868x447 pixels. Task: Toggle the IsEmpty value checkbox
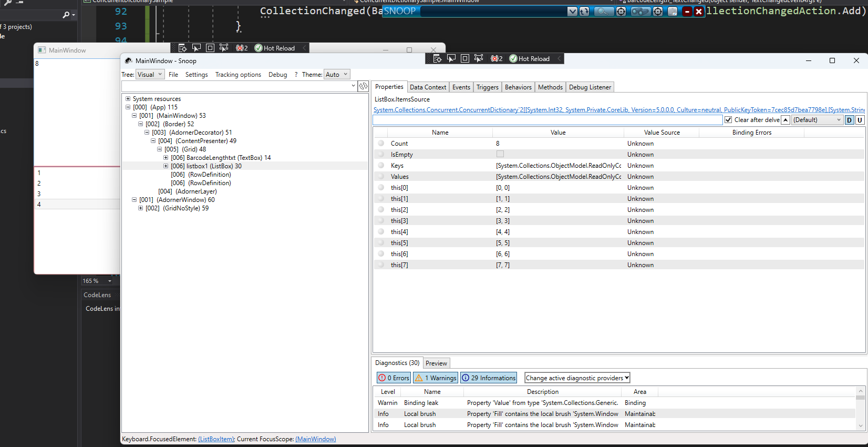[x=500, y=154]
